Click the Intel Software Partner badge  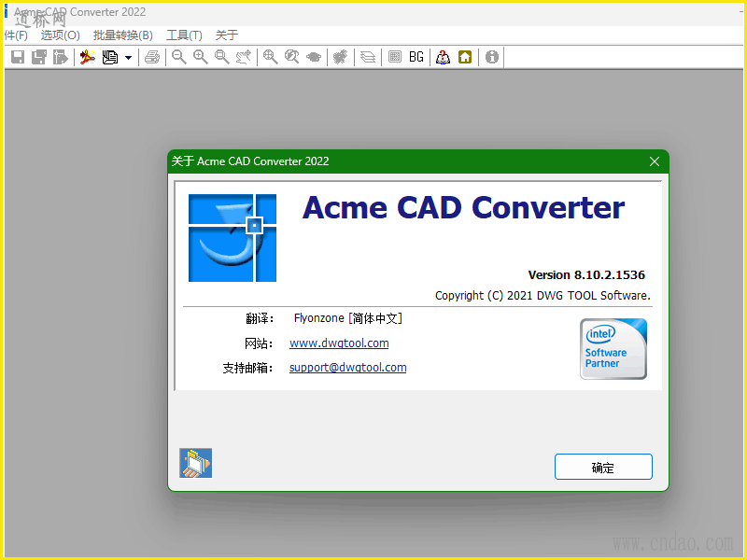tap(613, 349)
